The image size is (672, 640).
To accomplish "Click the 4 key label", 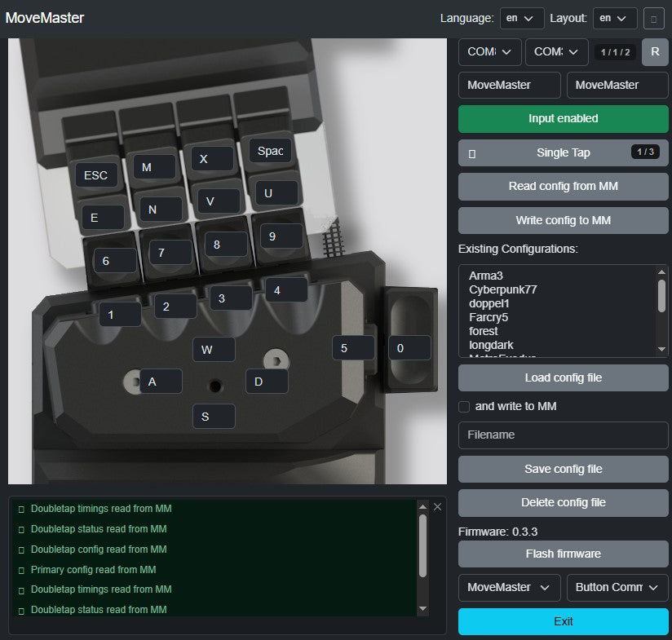I will (x=286, y=290).
